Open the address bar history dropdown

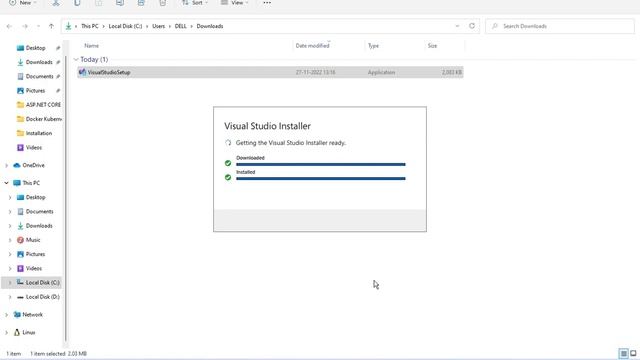pos(457,26)
